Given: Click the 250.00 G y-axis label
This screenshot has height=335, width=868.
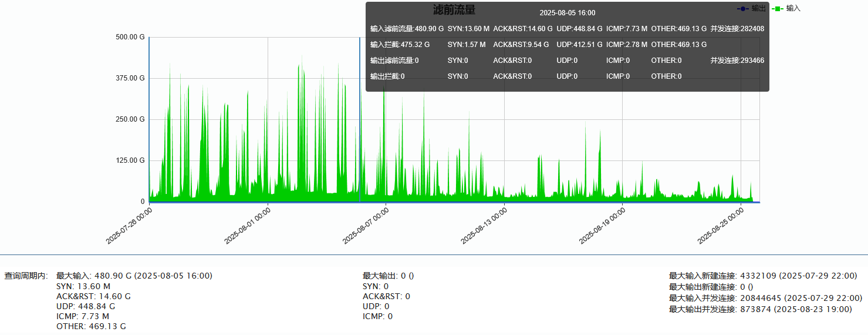Looking at the screenshot, I should coord(130,119).
